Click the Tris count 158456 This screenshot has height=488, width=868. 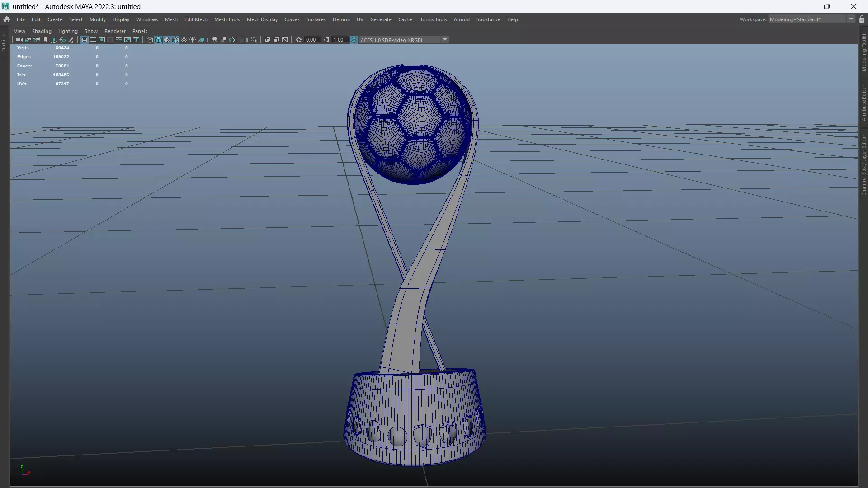(x=61, y=75)
